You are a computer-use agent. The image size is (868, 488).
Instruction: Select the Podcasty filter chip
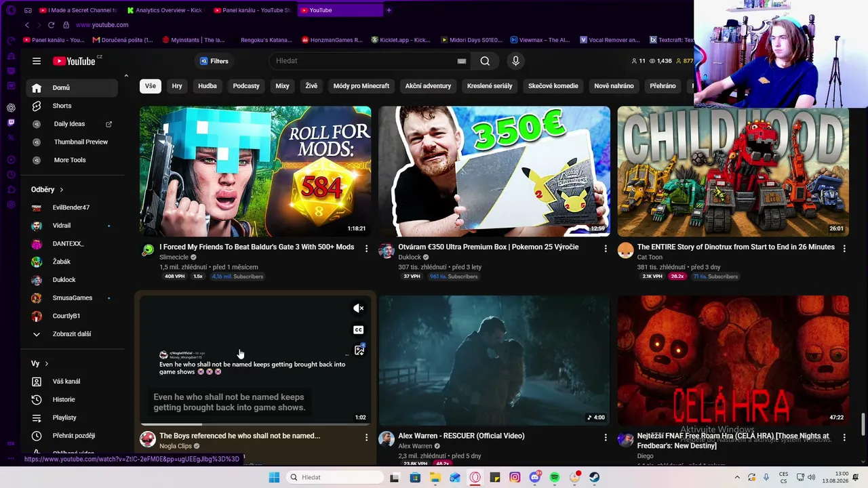tap(246, 86)
